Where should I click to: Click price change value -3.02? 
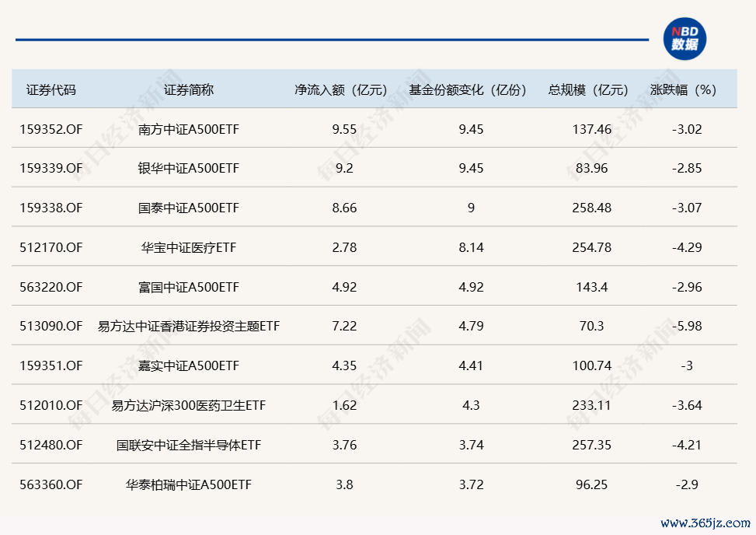687,129
